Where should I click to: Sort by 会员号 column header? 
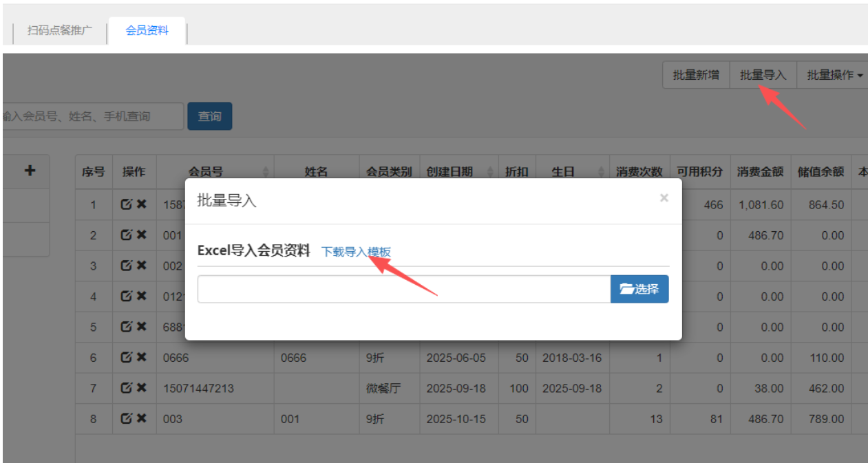[x=215, y=172]
